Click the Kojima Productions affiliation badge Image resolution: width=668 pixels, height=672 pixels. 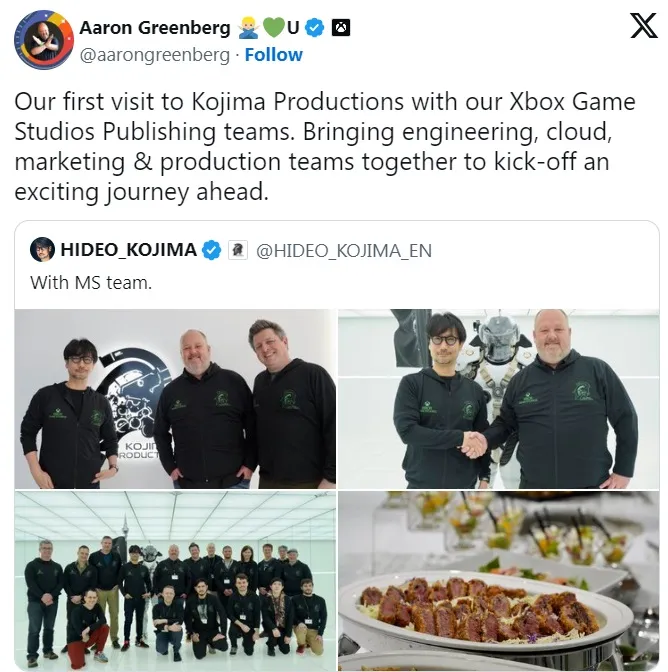238,250
